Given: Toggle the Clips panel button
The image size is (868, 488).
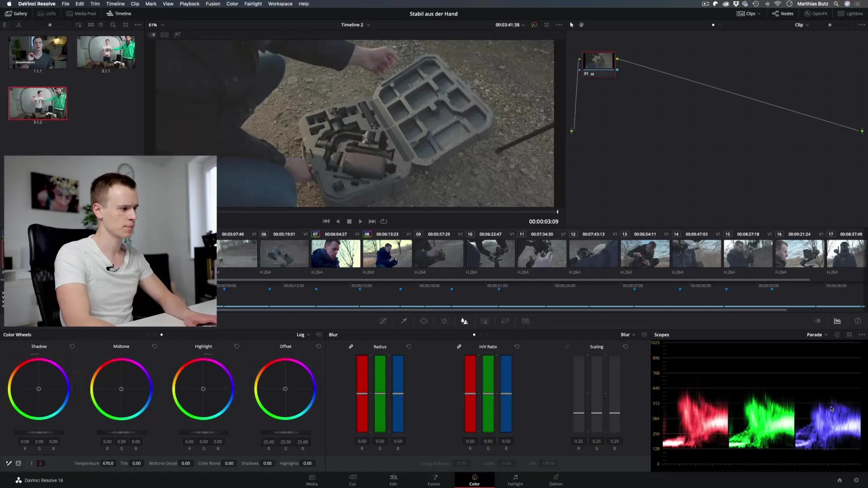Looking at the screenshot, I should tap(748, 14).
